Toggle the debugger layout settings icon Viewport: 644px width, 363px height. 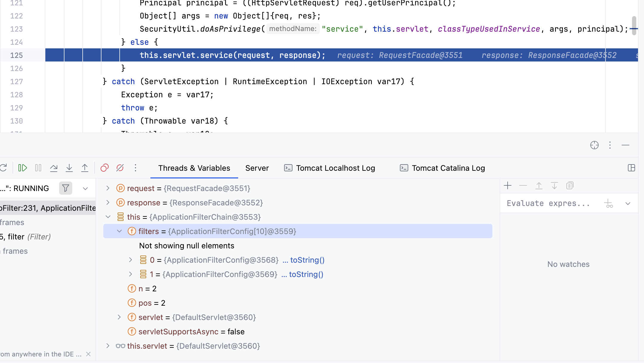point(631,168)
